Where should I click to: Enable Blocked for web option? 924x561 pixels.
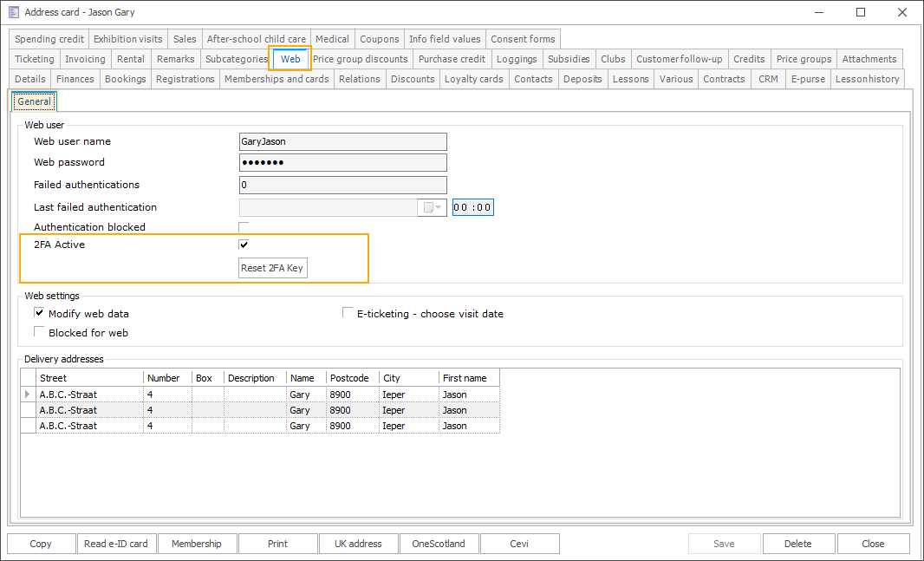tap(39, 332)
